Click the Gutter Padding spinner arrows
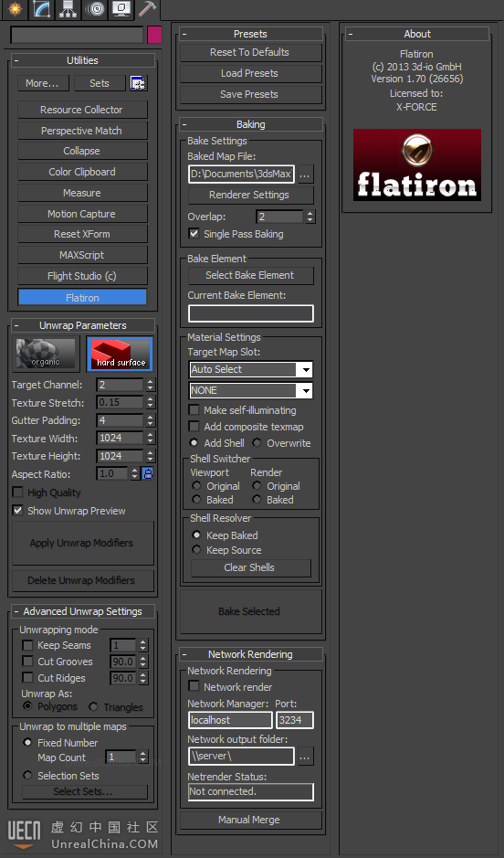The image size is (504, 858). (x=150, y=420)
